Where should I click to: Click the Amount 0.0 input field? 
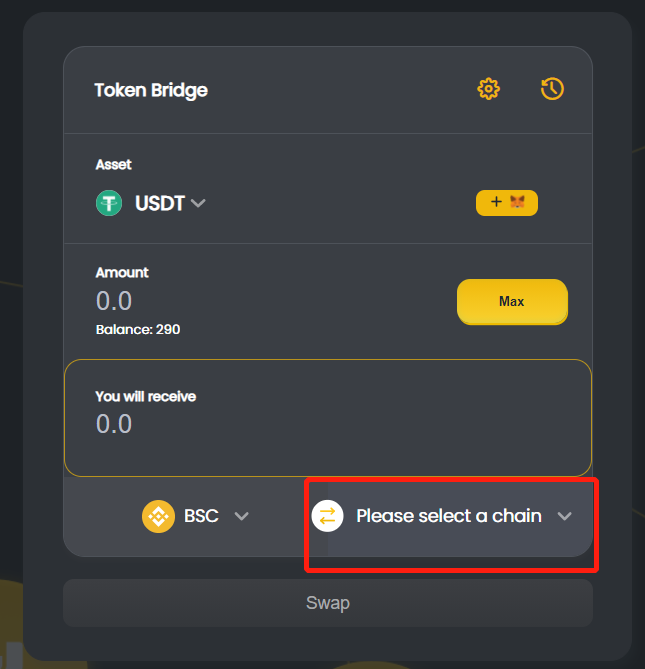(114, 301)
